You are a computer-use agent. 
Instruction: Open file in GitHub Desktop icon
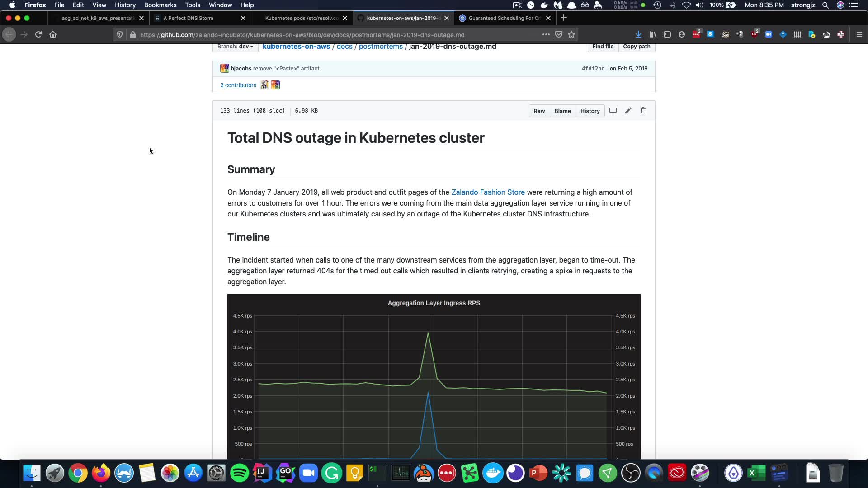(x=613, y=111)
